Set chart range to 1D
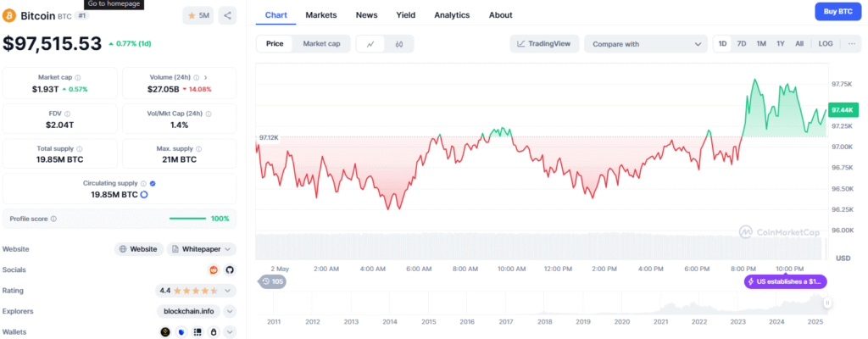The width and height of the screenshot is (868, 339). coord(722,44)
